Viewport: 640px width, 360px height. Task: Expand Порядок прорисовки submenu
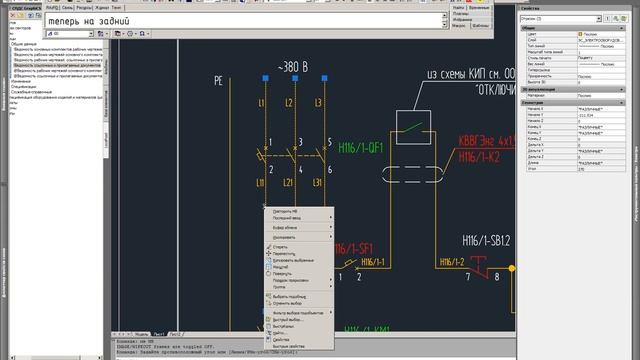pos(299,280)
